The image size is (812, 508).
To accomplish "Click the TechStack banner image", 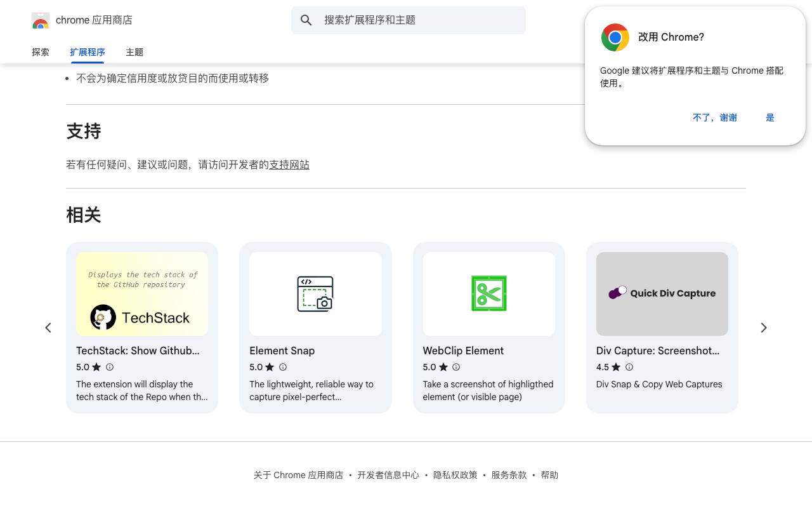I will click(142, 294).
